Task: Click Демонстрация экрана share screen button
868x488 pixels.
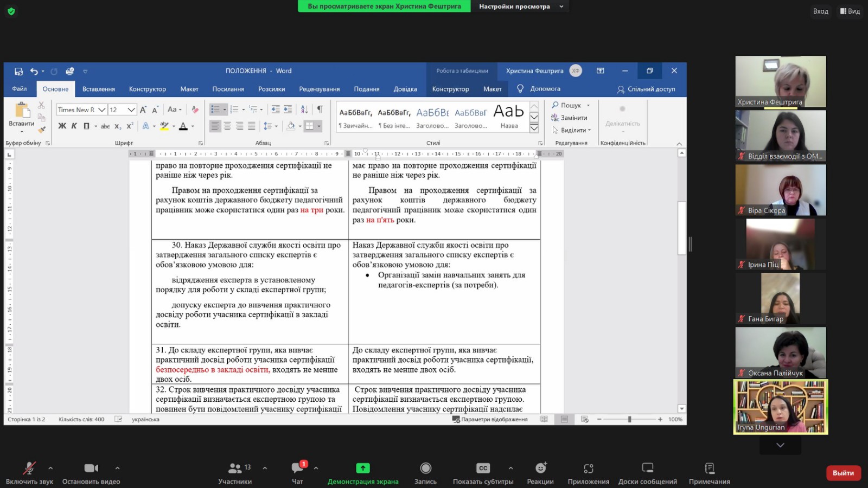Action: (363, 473)
